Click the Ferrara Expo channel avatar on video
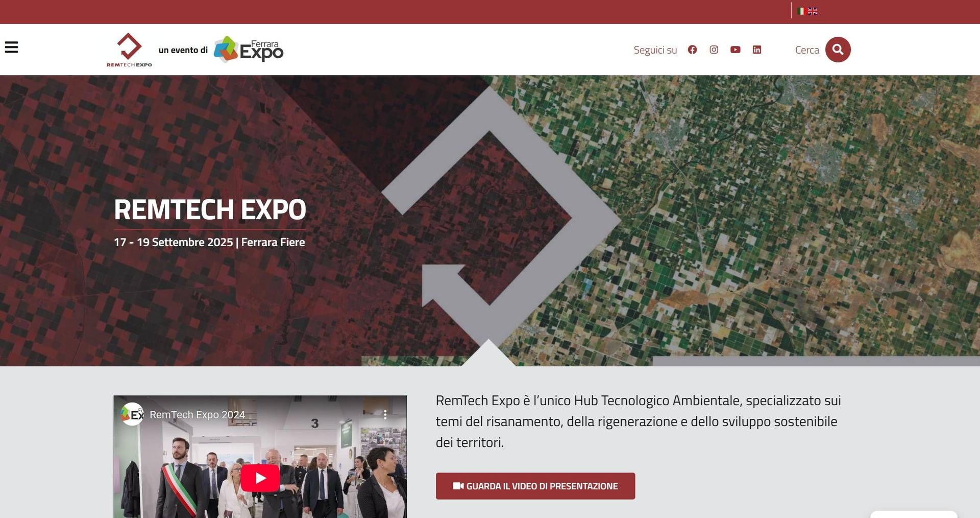This screenshot has width=980, height=518. point(132,414)
